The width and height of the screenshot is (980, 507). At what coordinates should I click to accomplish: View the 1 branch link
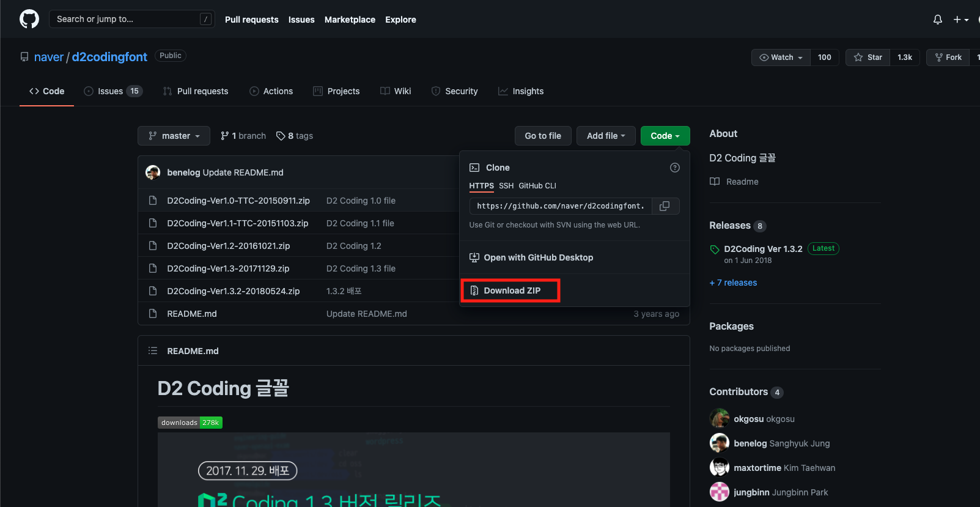pos(243,136)
